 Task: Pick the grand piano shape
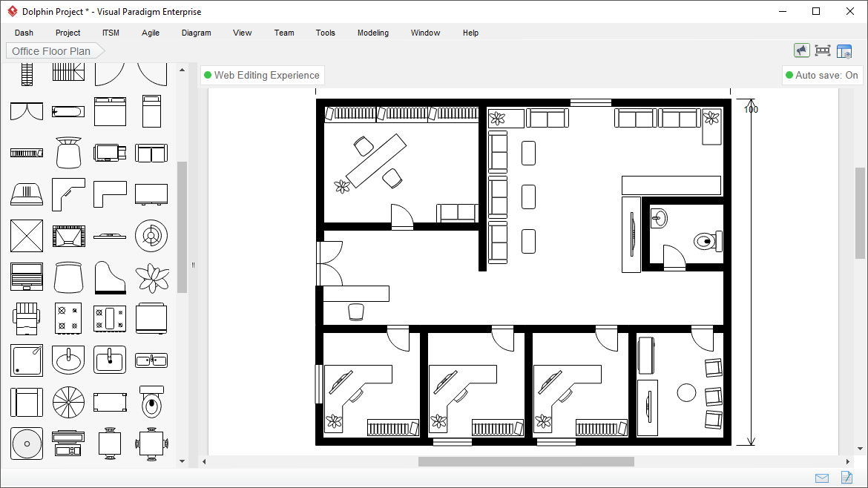coord(110,277)
